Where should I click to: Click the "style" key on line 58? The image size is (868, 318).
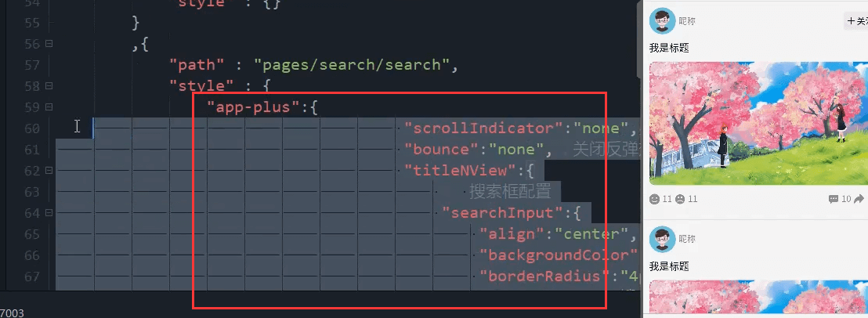(201, 85)
